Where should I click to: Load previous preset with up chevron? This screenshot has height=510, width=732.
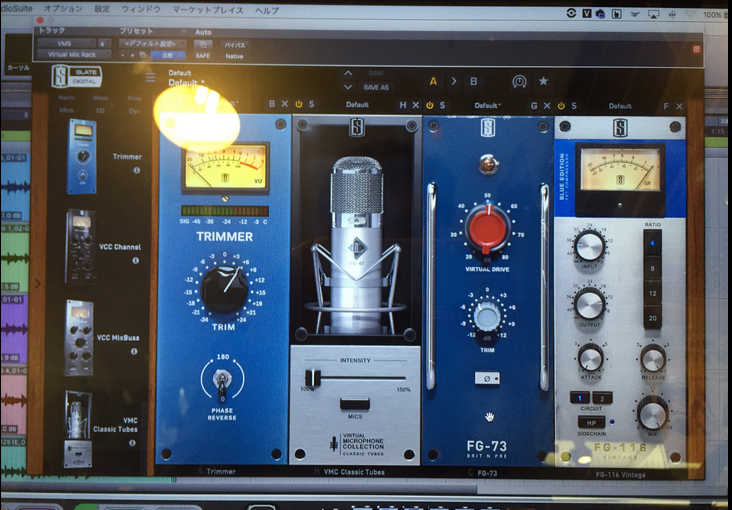tap(348, 73)
